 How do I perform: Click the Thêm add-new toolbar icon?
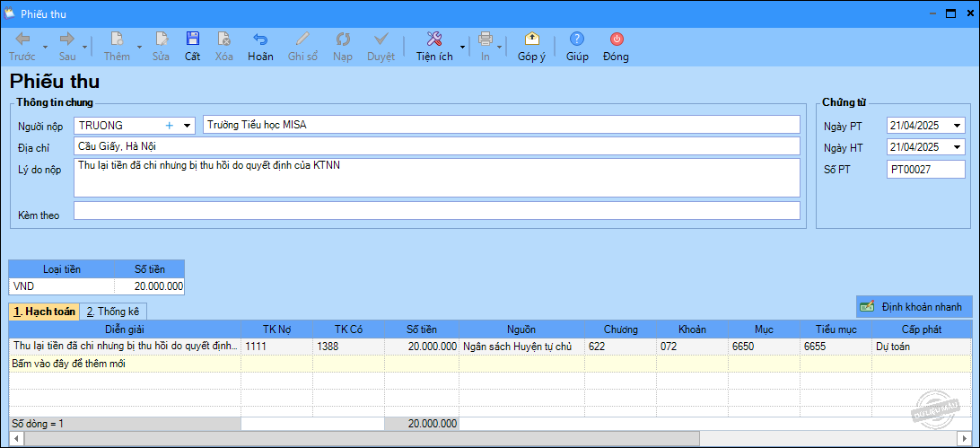click(117, 47)
